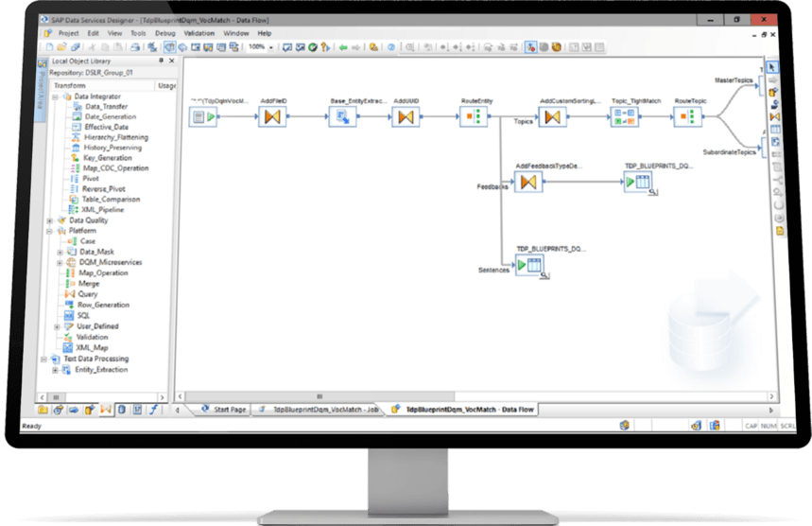Open the Functions tab in object library
Viewport: 812px width, 526px height.
coord(152,410)
